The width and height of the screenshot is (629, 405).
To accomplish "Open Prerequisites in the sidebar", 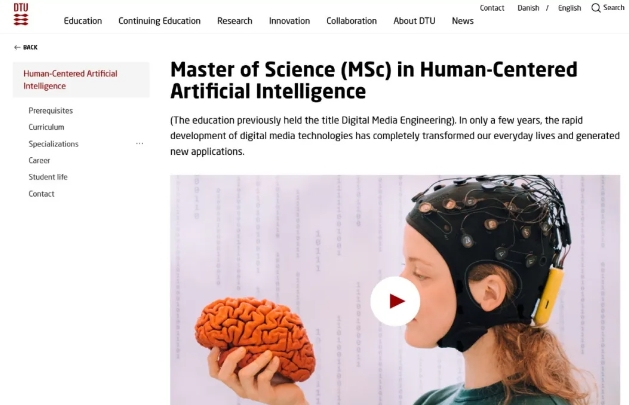I will 51,111.
